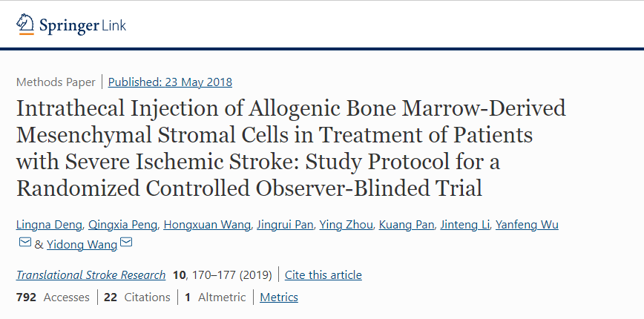Click the article title heading
644x319 pixels.
tap(291, 148)
